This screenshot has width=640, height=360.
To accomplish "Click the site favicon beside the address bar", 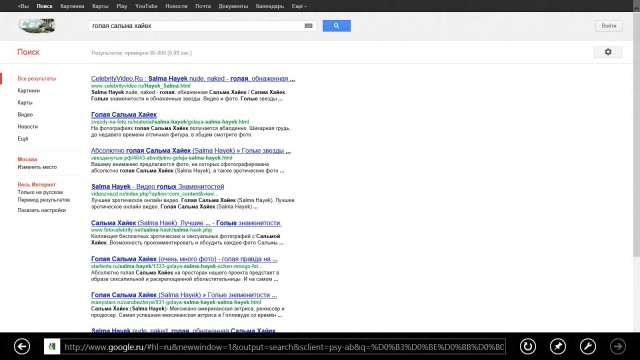I will click(52, 347).
